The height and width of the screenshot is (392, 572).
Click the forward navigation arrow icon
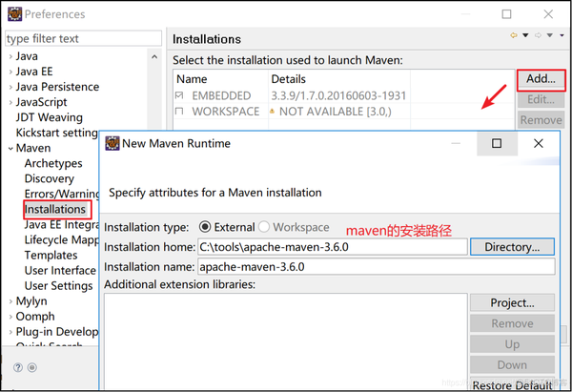click(x=538, y=36)
